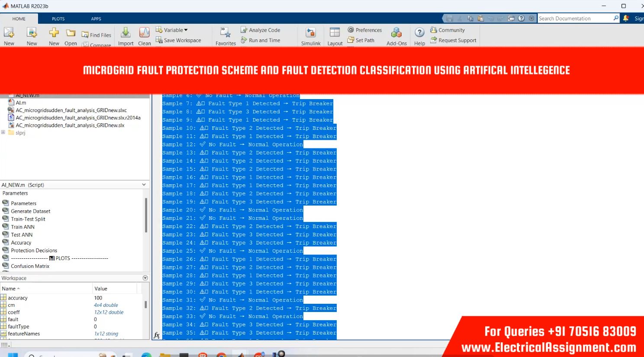Screen dimensions: 644x357
Task: Jump to the Test ANN section
Action: (22, 235)
